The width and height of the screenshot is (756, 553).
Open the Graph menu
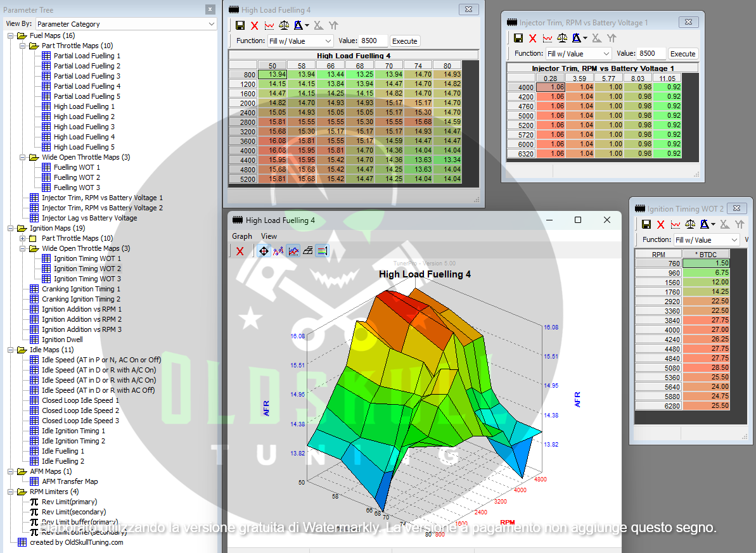pyautogui.click(x=241, y=236)
